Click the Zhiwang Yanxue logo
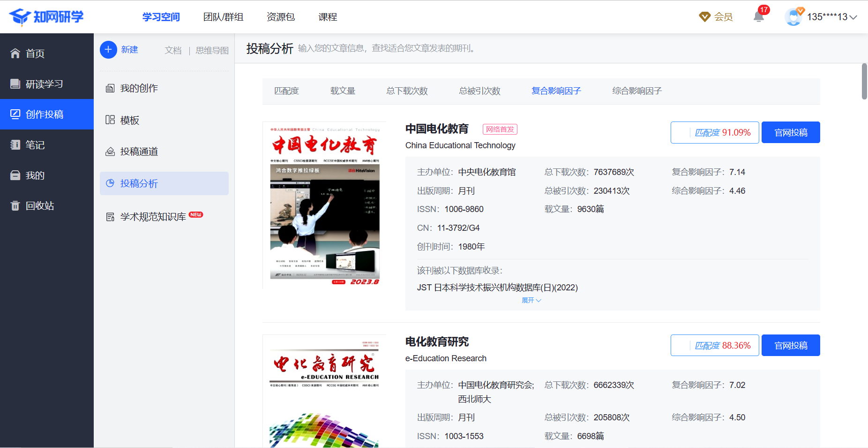 46,17
